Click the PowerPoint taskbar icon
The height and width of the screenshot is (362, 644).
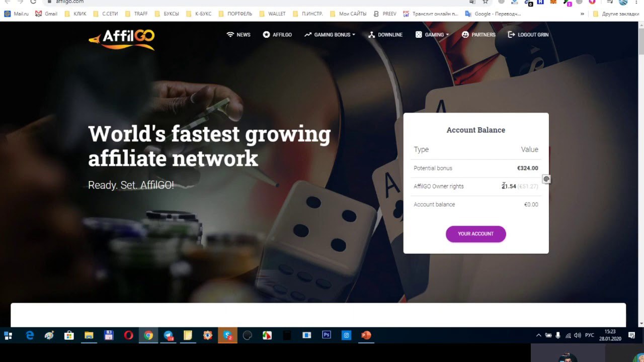[366, 335]
